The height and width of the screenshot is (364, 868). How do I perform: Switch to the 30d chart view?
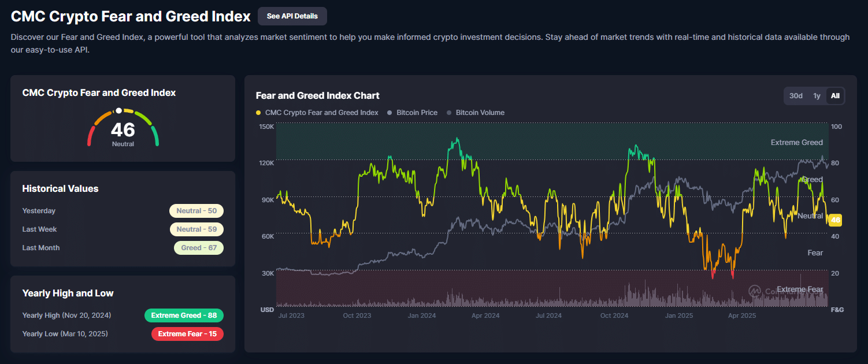click(x=796, y=95)
